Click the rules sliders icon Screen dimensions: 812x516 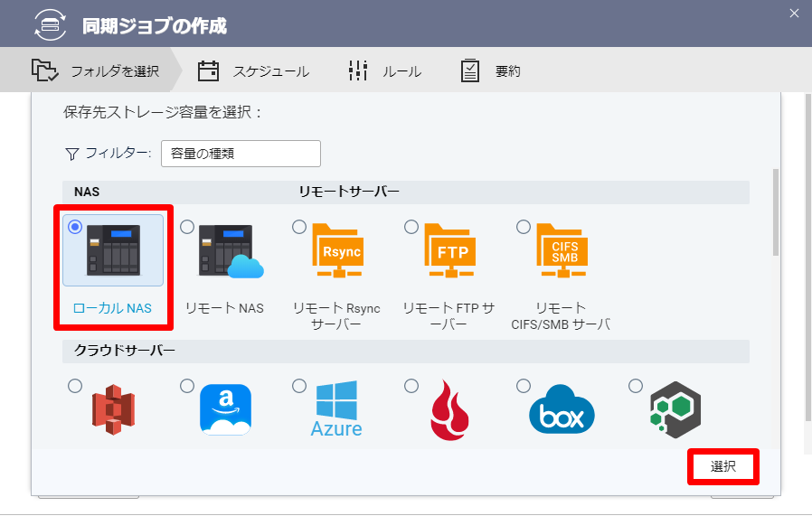coord(358,70)
